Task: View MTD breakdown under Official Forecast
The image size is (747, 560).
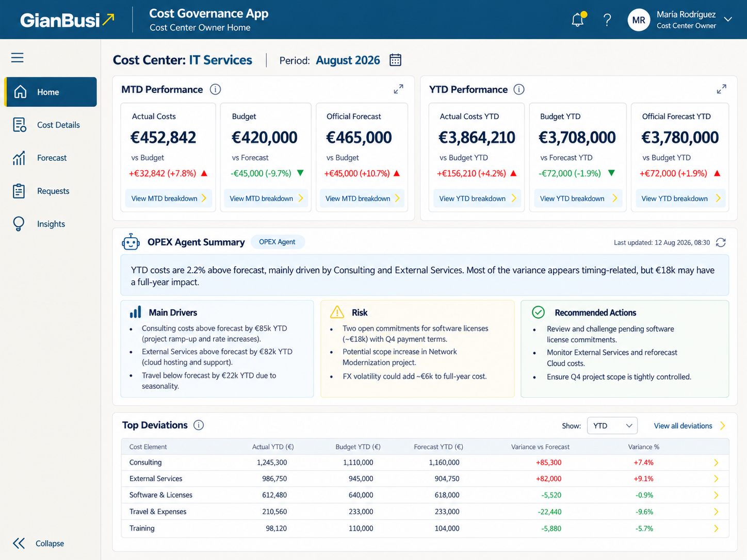Action: (x=362, y=198)
